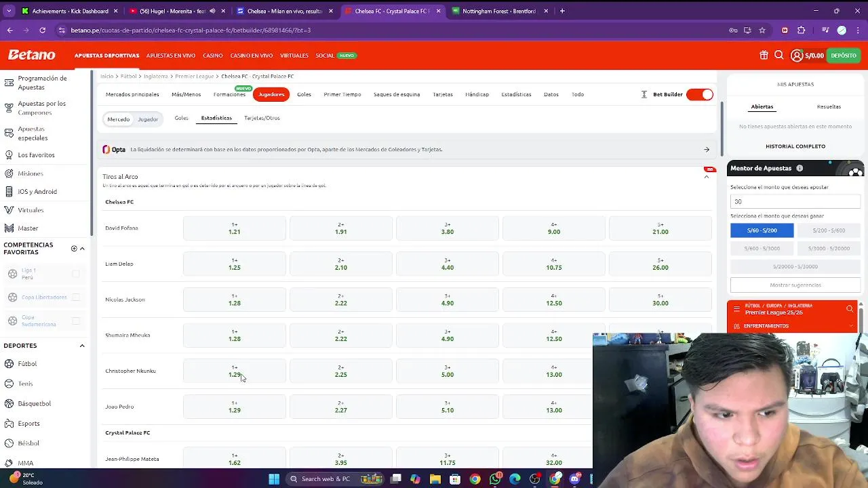Open the Chrome three-dot menu
Viewport: 868px width, 488px height.
click(x=858, y=30)
